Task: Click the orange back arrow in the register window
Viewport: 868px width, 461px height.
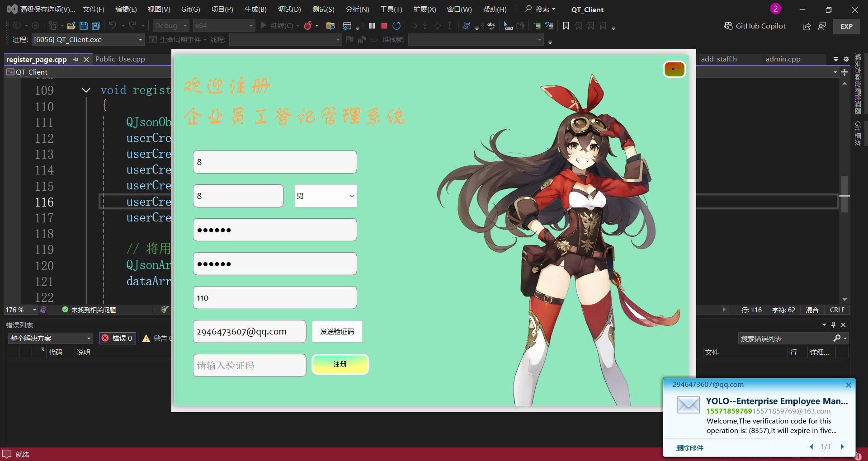Action: click(674, 69)
